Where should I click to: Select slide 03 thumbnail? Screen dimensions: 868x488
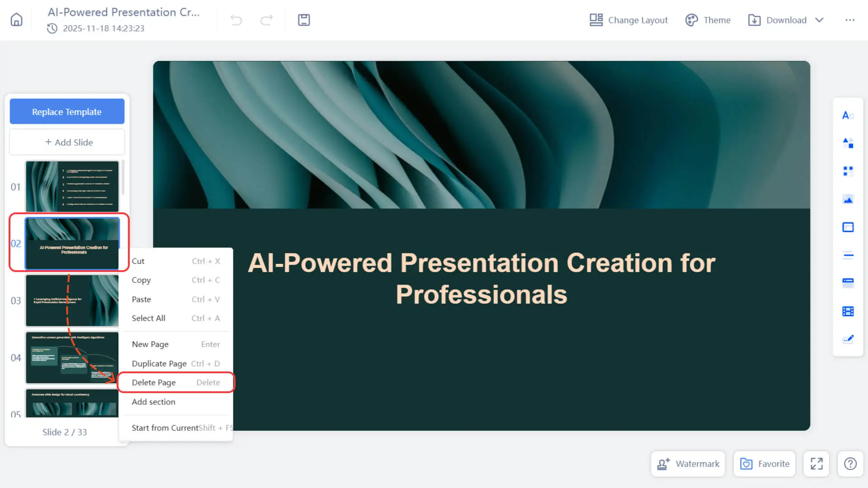pyautogui.click(x=72, y=300)
